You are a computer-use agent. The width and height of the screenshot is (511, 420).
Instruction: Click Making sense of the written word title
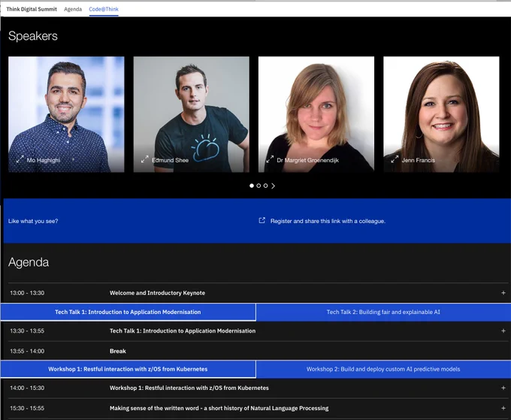click(x=219, y=408)
